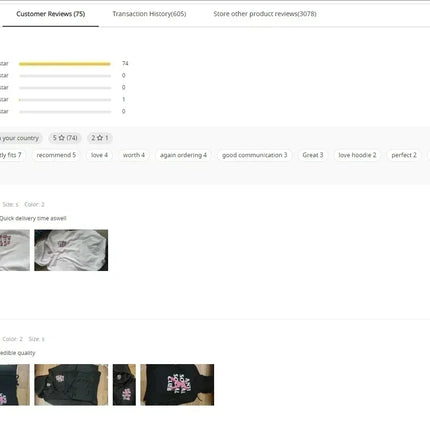View the narrow black hoodie review photo
This screenshot has width=430, height=430.
tap(124, 385)
